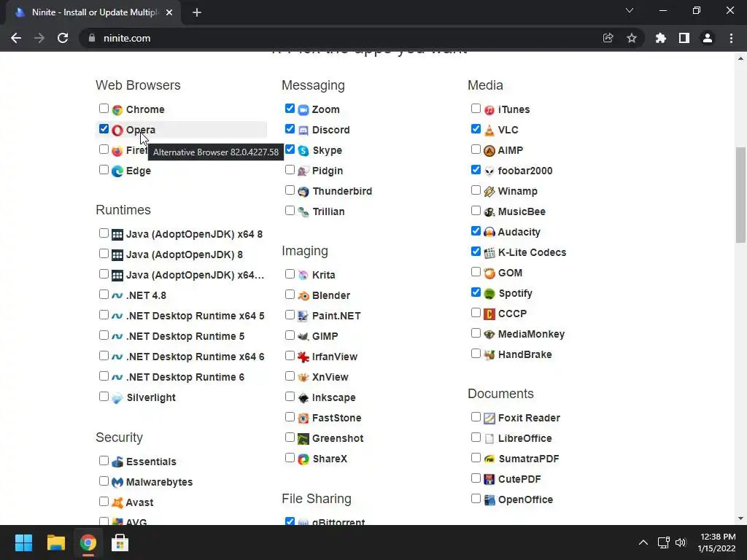The width and height of the screenshot is (747, 560).
Task: Uncheck the K-Lite Codecs checkbox
Action: 476,251
